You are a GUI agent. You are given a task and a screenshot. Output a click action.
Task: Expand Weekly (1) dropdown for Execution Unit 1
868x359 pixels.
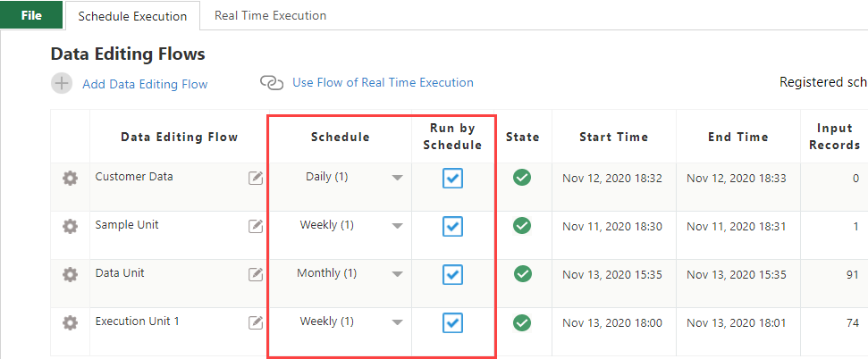tap(397, 322)
